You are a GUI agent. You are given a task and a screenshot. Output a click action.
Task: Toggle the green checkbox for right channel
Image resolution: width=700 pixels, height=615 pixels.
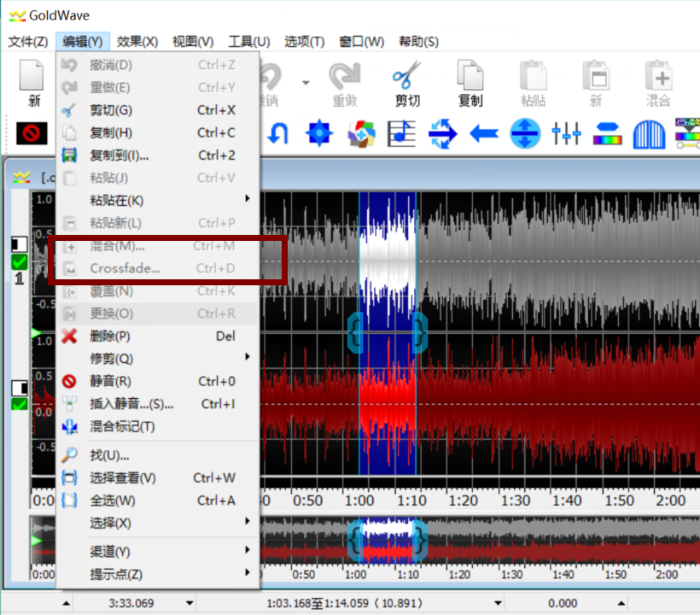pos(20,404)
